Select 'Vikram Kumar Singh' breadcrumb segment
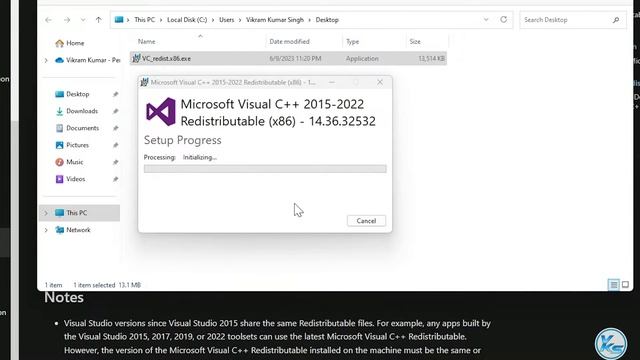 pos(275,20)
